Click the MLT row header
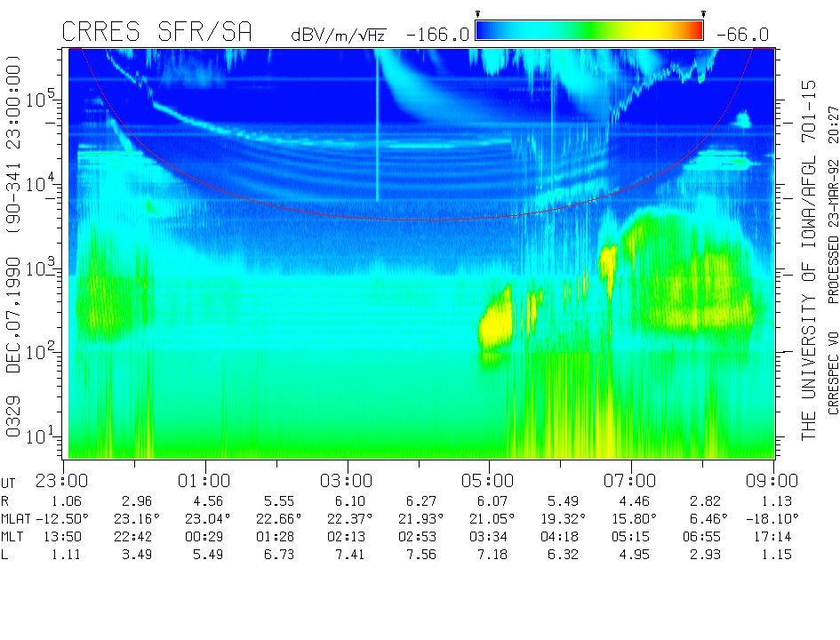This screenshot has width=840, height=640. pyautogui.click(x=13, y=537)
